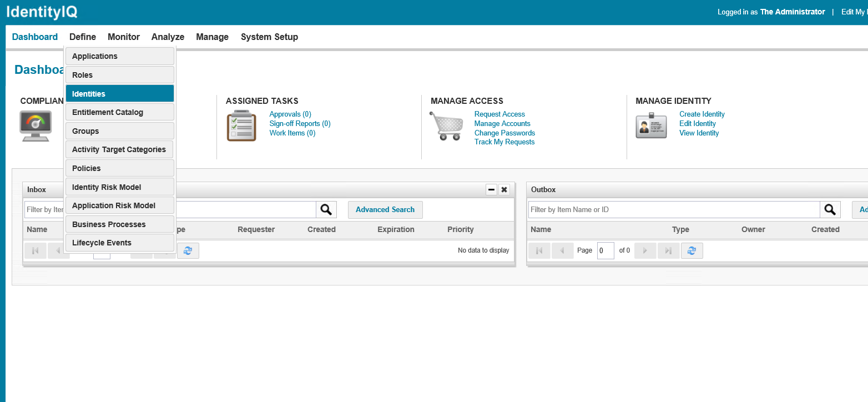The width and height of the screenshot is (868, 402).
Task: Click the Assigned Tasks clipboard icon
Action: point(241,126)
